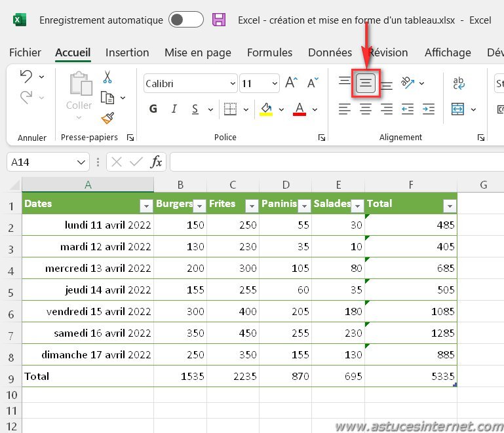Expand the font color dropdown arrow
This screenshot has width=504, height=433.
315,109
